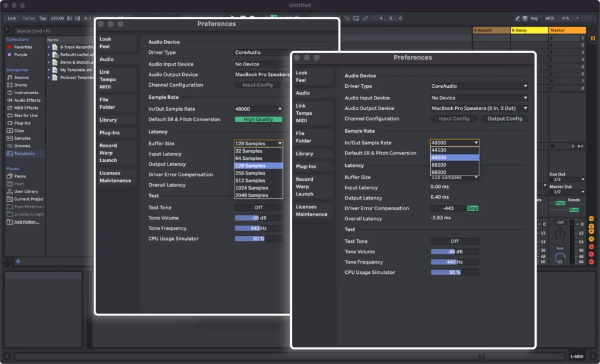Open Driver Type dropdown in front Preferences
600x364 pixels.
click(x=479, y=86)
